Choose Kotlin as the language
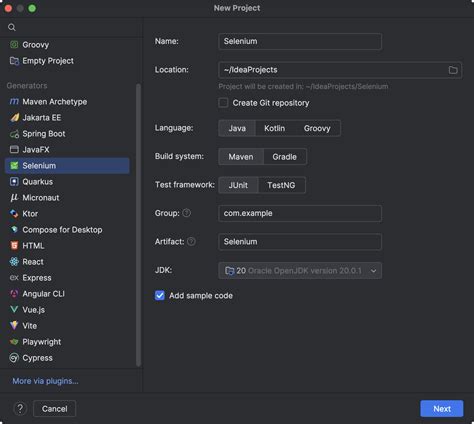Screen dimensions: 474x424 click(275, 128)
